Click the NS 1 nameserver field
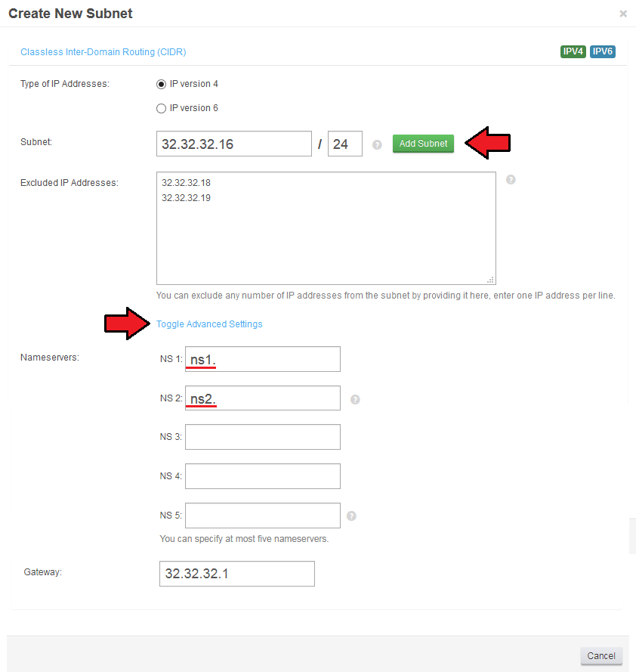This screenshot has height=672, width=636. pyautogui.click(x=263, y=359)
